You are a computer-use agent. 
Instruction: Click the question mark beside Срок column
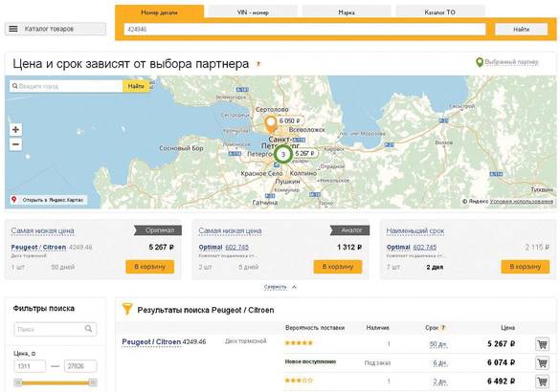pos(443,327)
